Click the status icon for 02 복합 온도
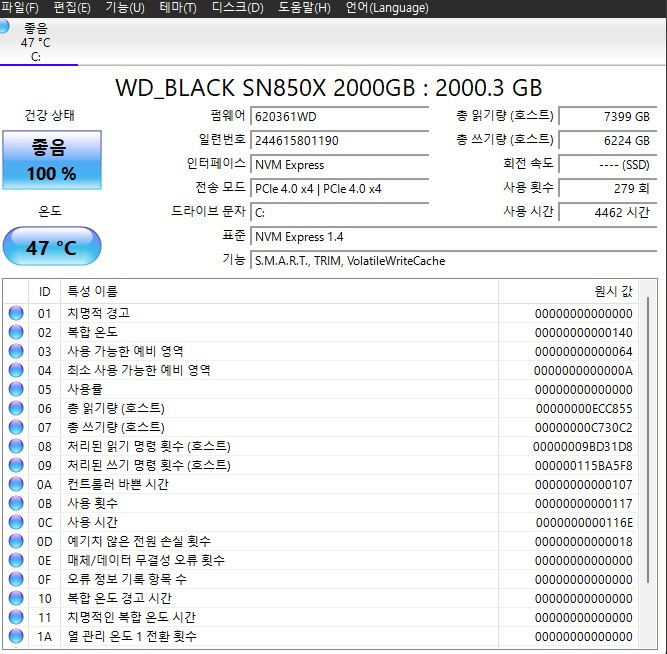 (16, 332)
